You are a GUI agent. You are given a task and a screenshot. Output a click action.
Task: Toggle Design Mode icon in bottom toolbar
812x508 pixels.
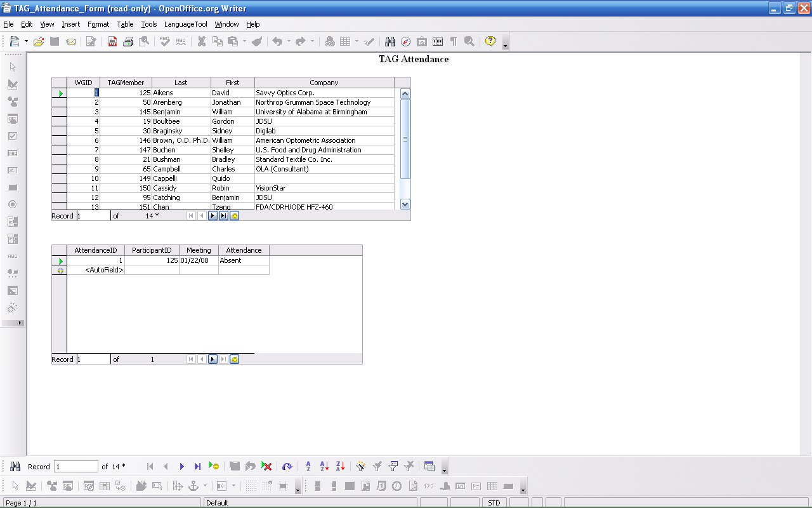tap(30, 486)
